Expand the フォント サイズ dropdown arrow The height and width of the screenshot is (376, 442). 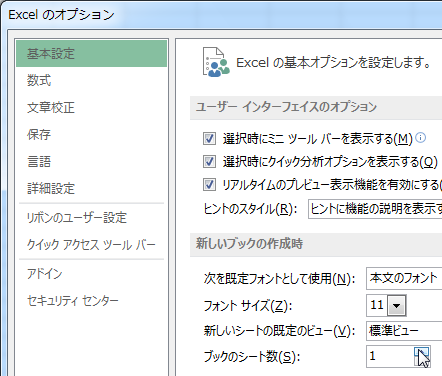pyautogui.click(x=397, y=305)
